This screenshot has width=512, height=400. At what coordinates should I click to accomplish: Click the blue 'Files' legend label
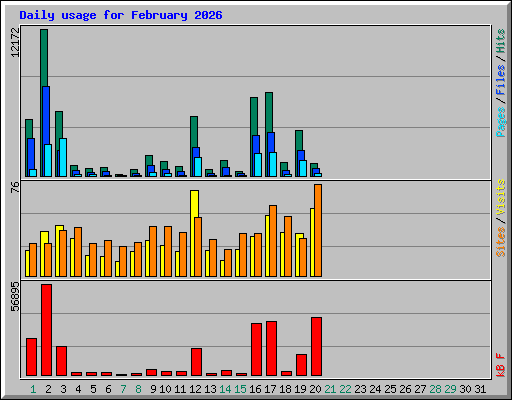click(x=501, y=80)
